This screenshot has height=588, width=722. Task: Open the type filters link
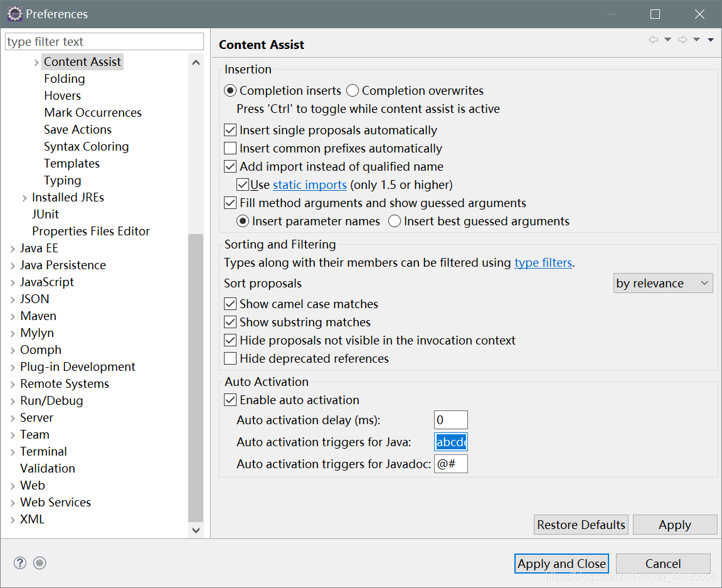[x=543, y=263]
